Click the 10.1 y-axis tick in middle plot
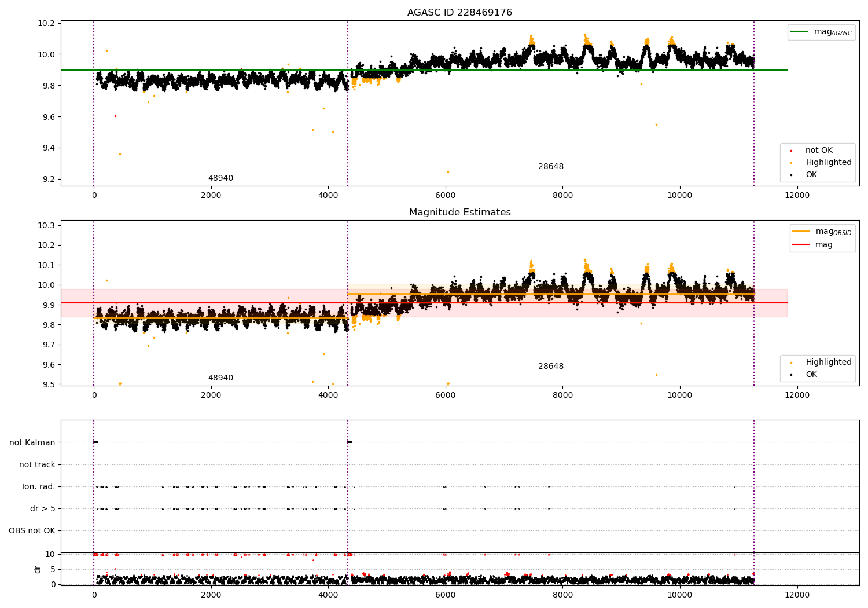Viewport: 868px width, 608px height. click(46, 265)
